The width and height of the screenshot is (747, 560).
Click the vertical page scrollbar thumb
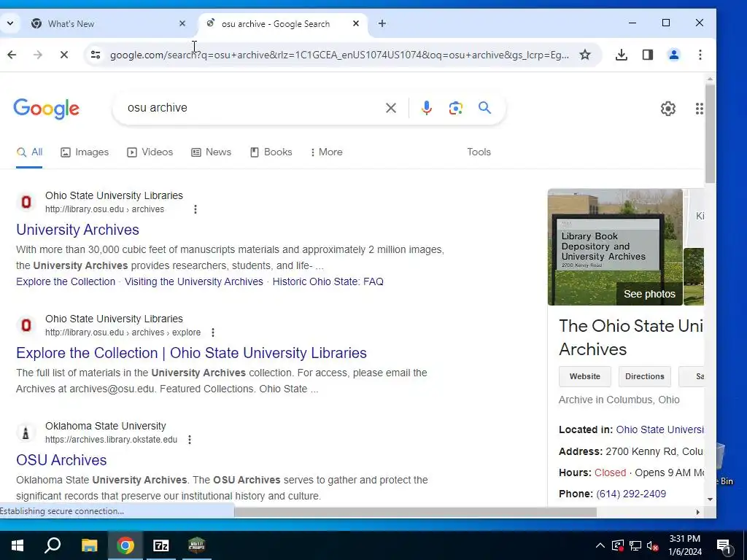[x=710, y=133]
